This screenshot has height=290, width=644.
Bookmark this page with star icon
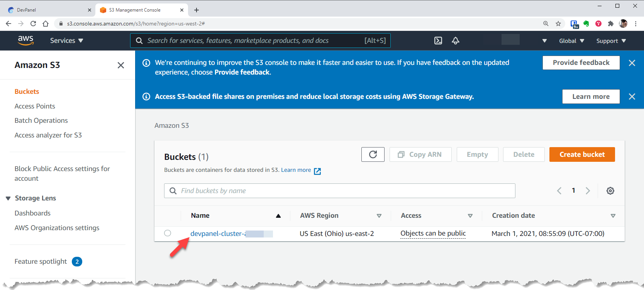[x=558, y=24]
